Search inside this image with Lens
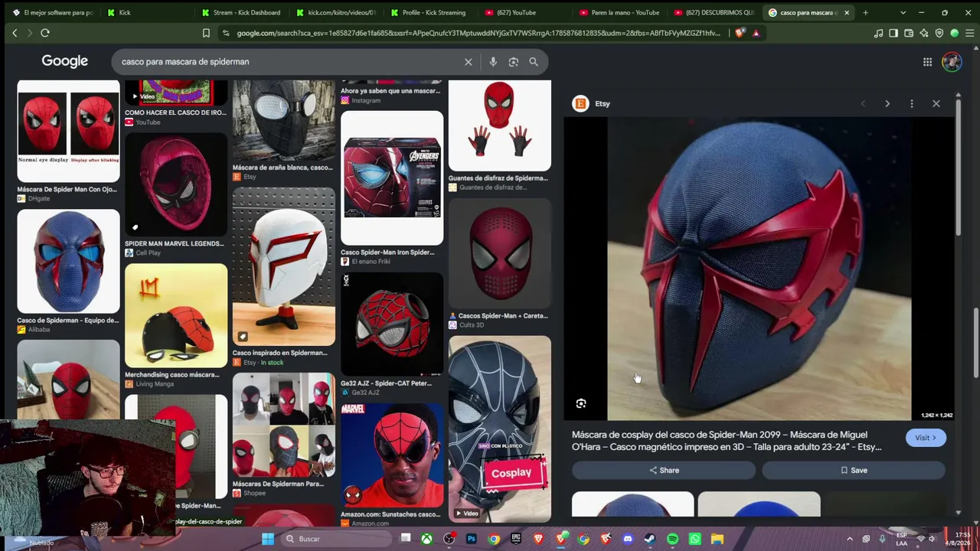The width and height of the screenshot is (980, 551). [x=581, y=403]
